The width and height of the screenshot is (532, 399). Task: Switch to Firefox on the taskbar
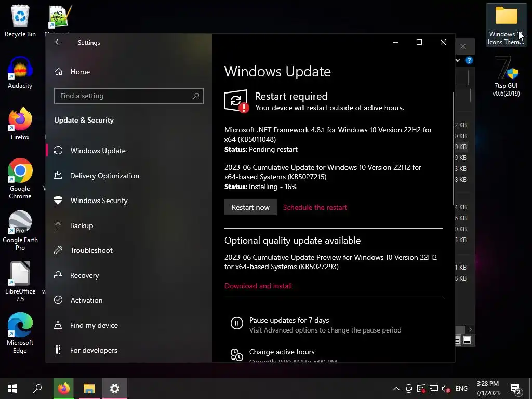pos(63,389)
